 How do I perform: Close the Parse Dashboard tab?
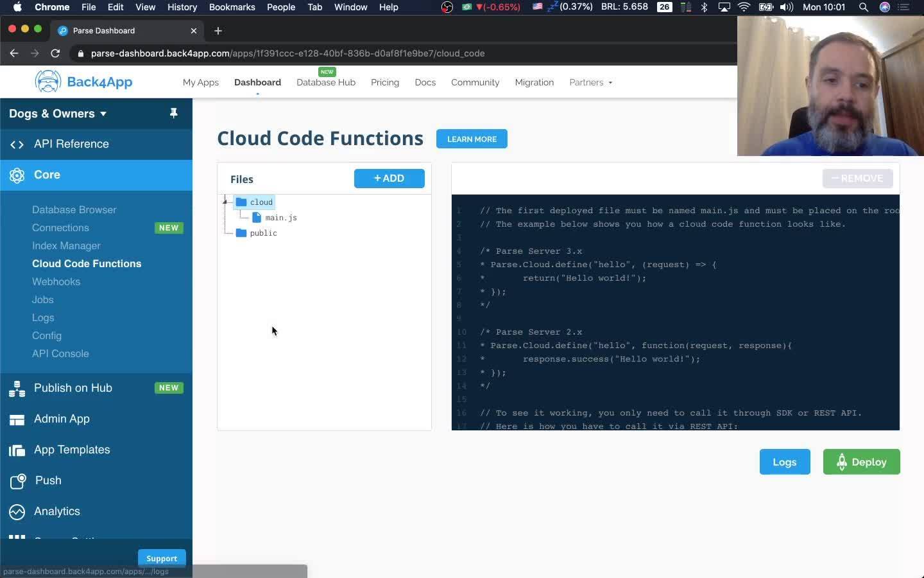194,31
